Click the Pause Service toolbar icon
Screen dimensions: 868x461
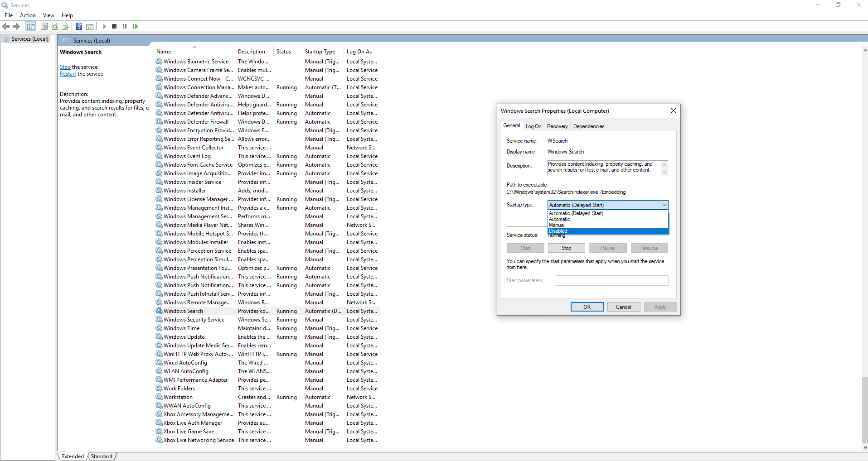pyautogui.click(x=125, y=26)
